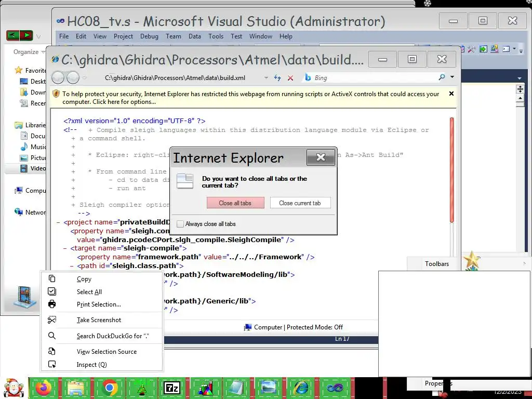Click the Select All checkbox icon
The width and height of the screenshot is (532, 399).
[52, 291]
